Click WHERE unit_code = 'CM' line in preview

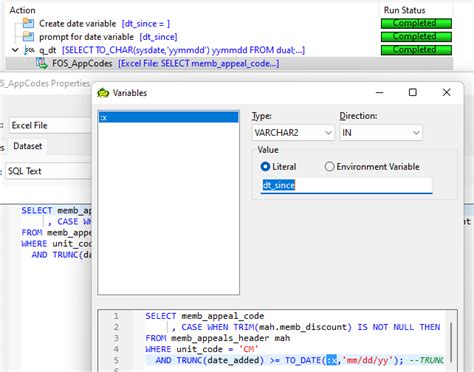point(202,349)
